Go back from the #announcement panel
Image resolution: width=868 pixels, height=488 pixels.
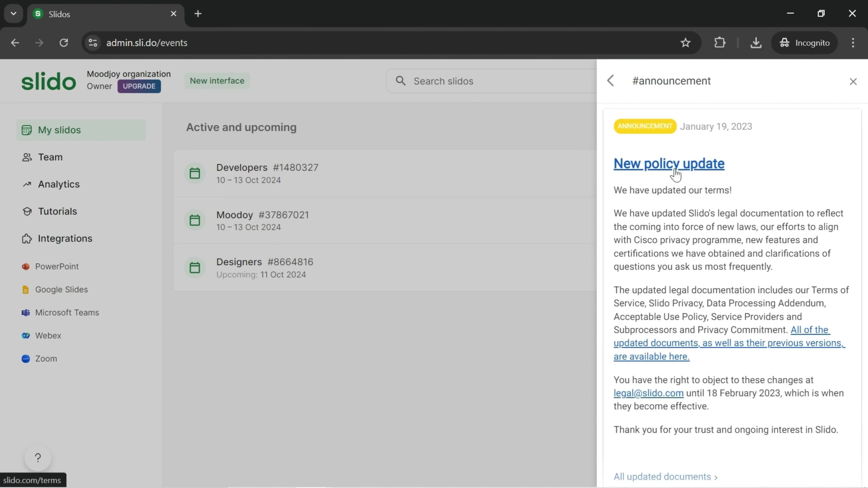click(611, 81)
